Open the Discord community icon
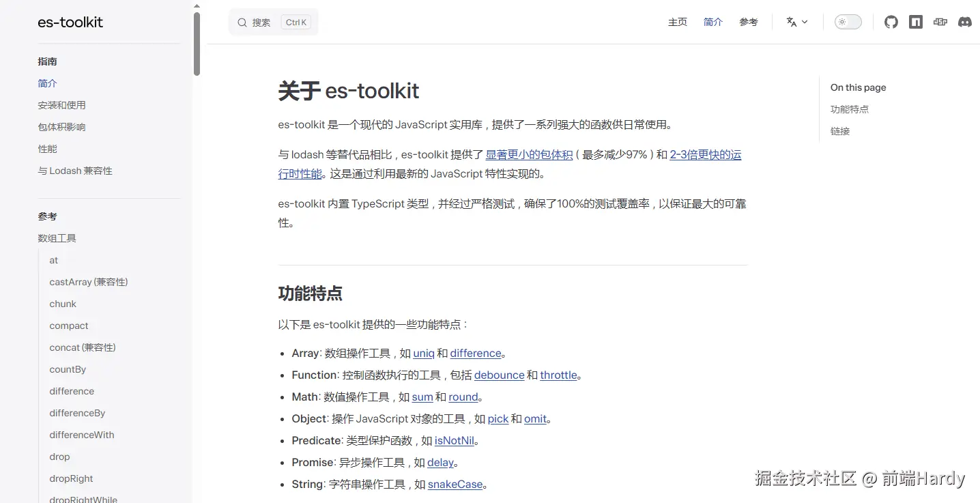 (965, 22)
